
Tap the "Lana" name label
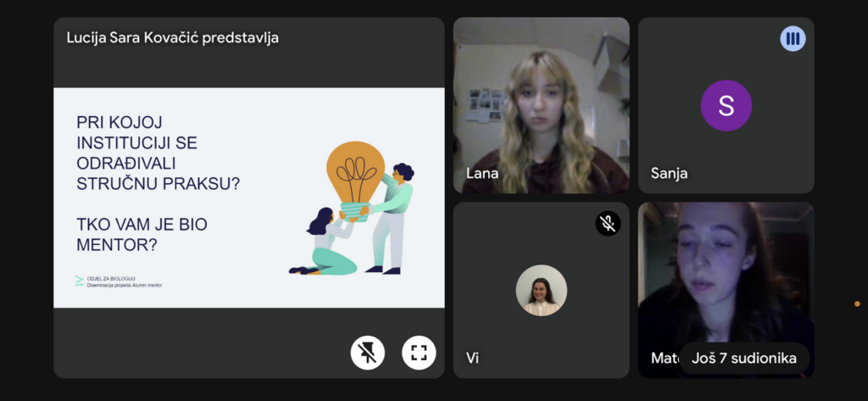click(x=482, y=173)
